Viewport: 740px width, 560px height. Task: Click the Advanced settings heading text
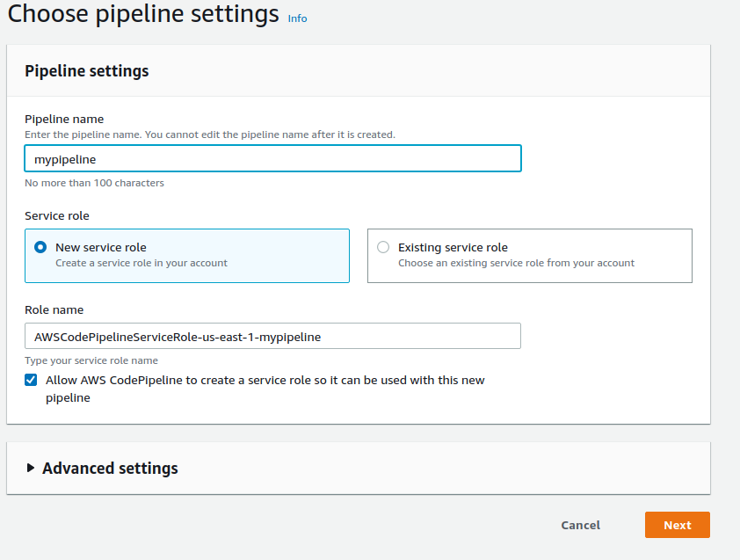pyautogui.click(x=110, y=469)
